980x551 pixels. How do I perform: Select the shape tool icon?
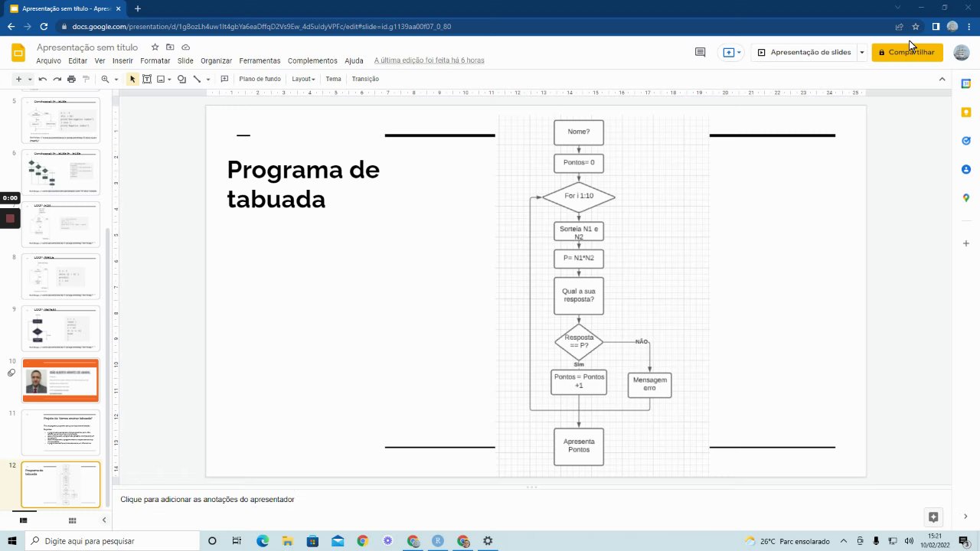(181, 79)
